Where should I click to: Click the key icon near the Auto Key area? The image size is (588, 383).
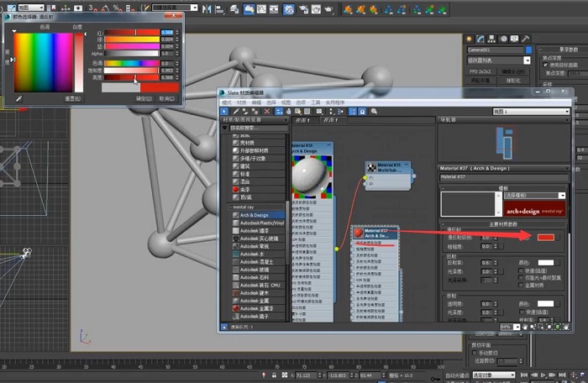(x=434, y=378)
